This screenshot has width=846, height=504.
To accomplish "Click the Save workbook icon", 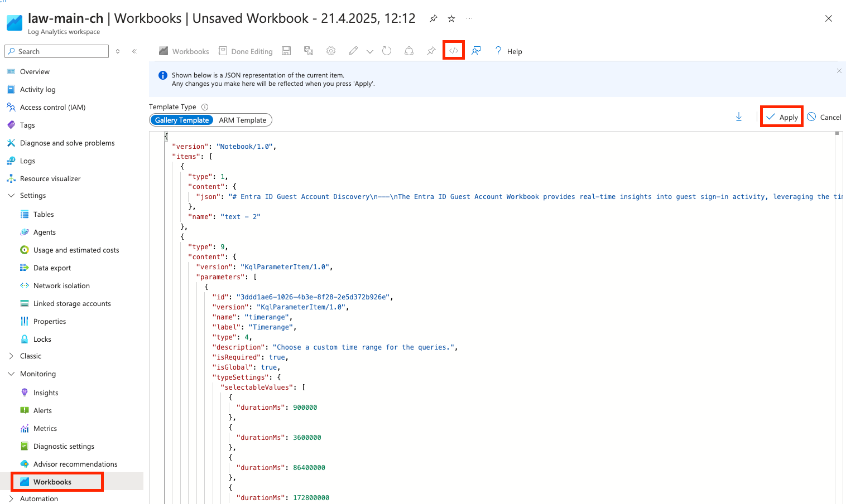I will click(x=286, y=51).
